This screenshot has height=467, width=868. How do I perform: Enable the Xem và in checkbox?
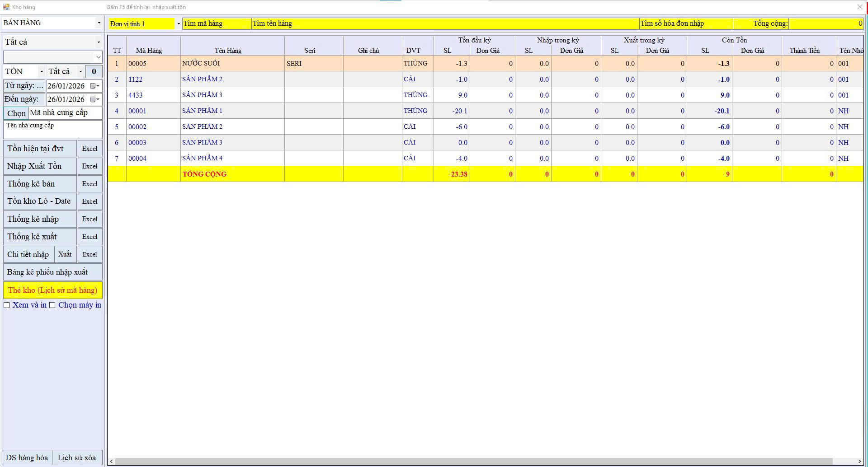tap(7, 305)
